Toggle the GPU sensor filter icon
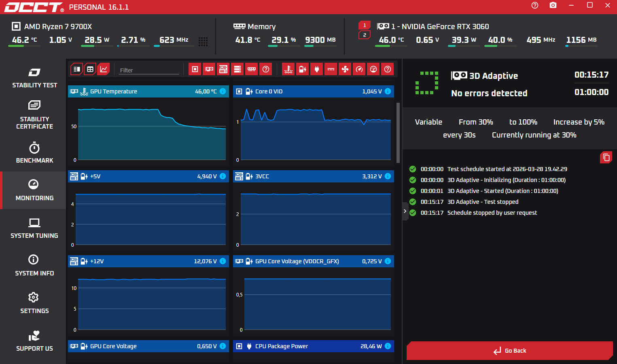The height and width of the screenshot is (364, 617). 209,69
